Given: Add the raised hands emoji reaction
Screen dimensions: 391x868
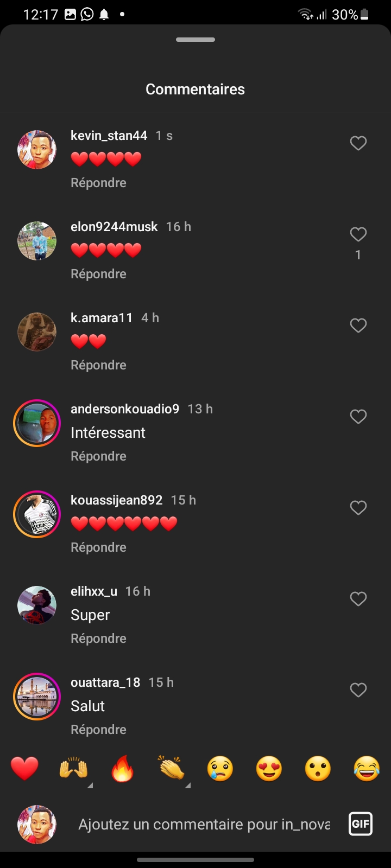Looking at the screenshot, I should [x=74, y=769].
